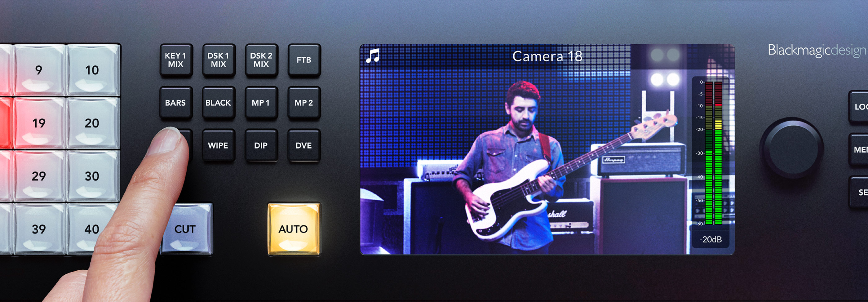Select input 20 source button
This screenshot has height=302, width=868.
(x=92, y=123)
